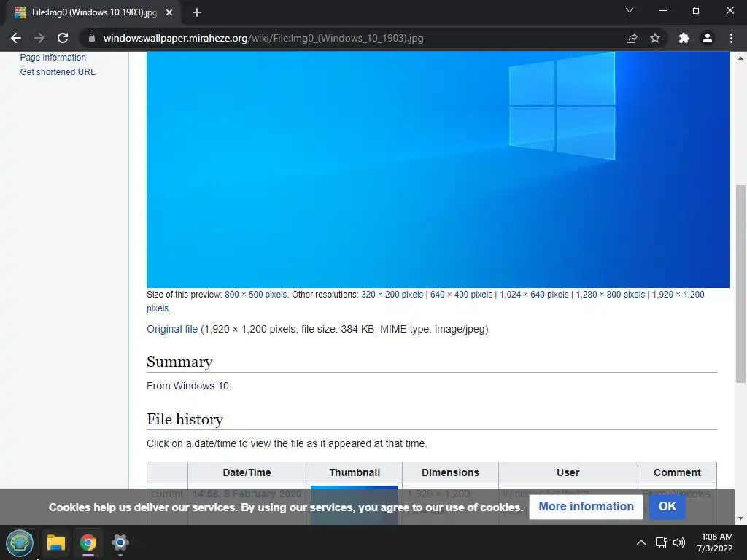Open Settings gear in taskbar
This screenshot has width=747, height=560.
(x=120, y=542)
